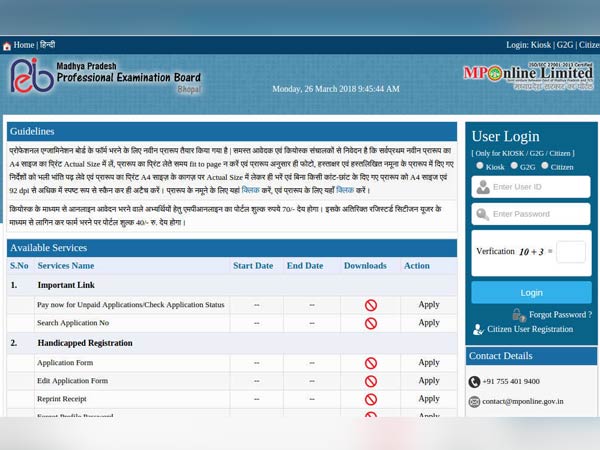The width and height of the screenshot is (600, 450).
Task: Click the key icon in Password field
Action: (483, 214)
